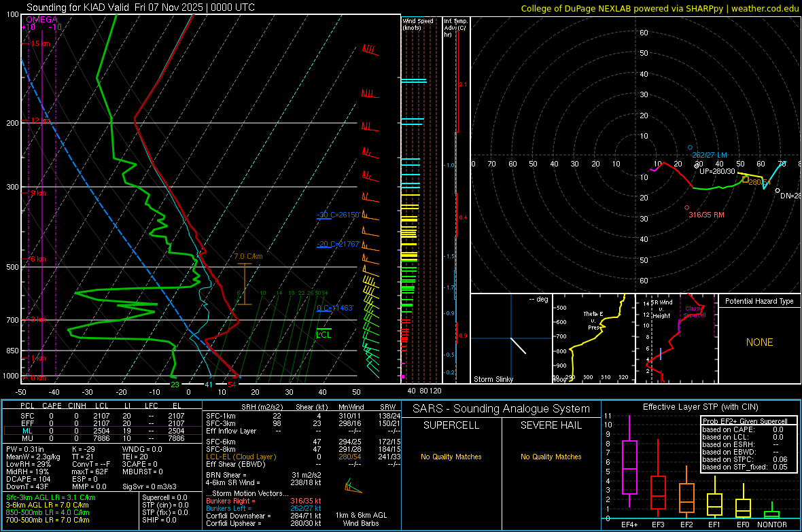Click the wet-bulb value 41
The image size is (802, 532).
(209, 385)
